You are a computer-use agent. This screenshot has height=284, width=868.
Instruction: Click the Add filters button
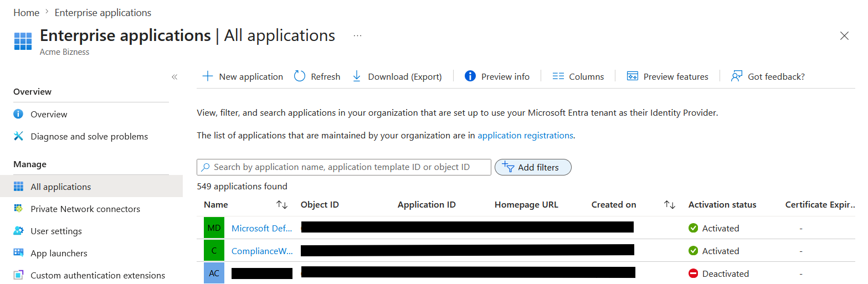pos(533,167)
